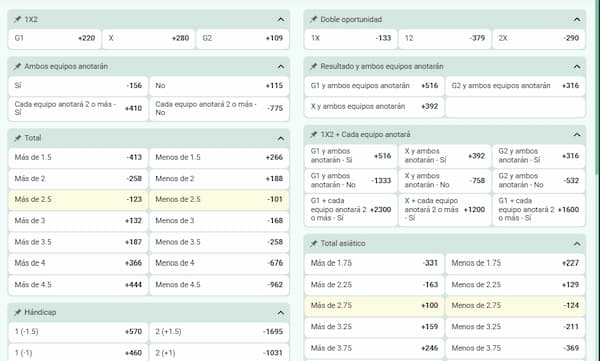The width and height of the screenshot is (600, 361).
Task: Collapse the 1X2 section
Action: 280,20
